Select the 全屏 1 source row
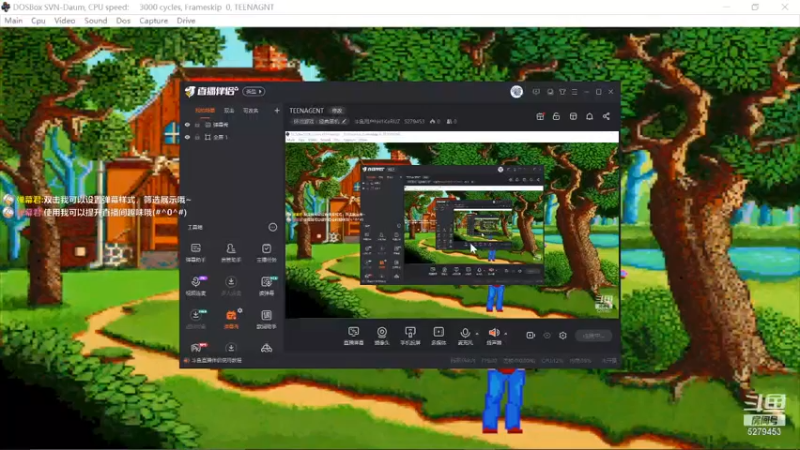The image size is (800, 450). point(232,137)
